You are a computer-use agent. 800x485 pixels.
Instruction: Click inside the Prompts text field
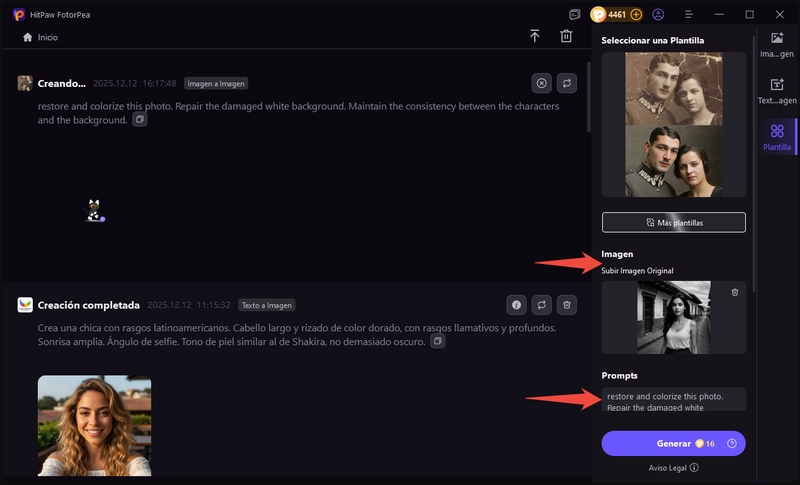(673, 399)
